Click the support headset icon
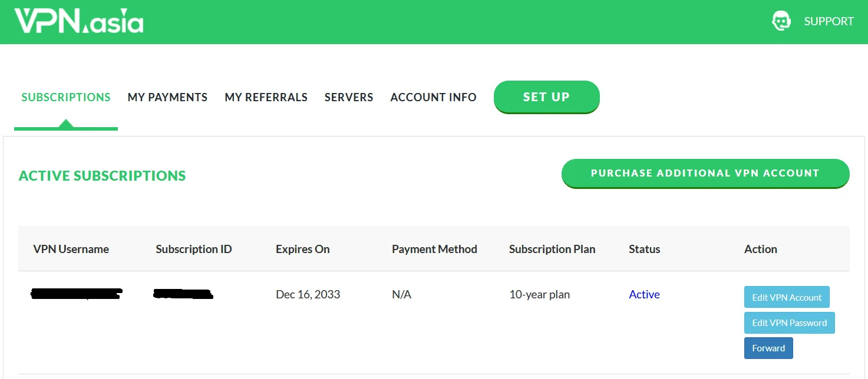This screenshot has width=868, height=379. (781, 21)
